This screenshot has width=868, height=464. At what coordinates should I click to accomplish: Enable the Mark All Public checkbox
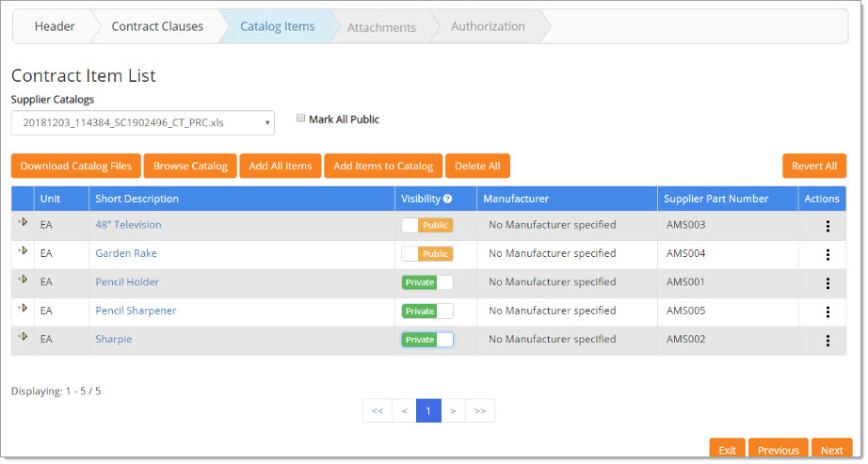point(301,119)
